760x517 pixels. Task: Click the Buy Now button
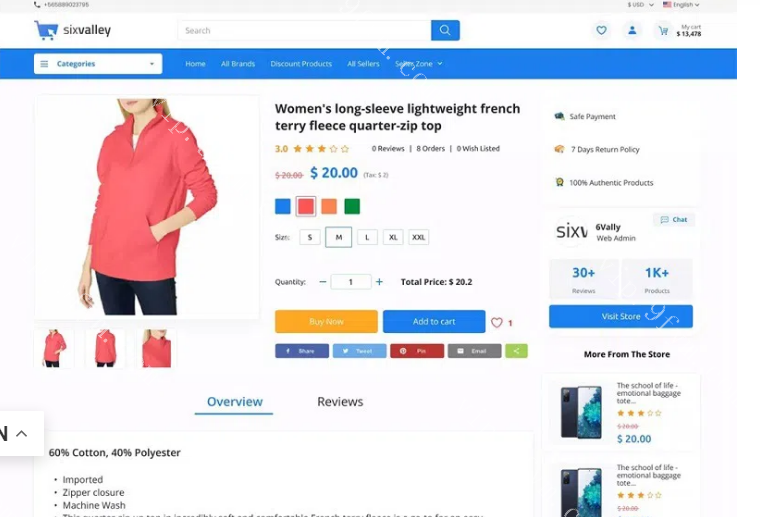tap(326, 322)
